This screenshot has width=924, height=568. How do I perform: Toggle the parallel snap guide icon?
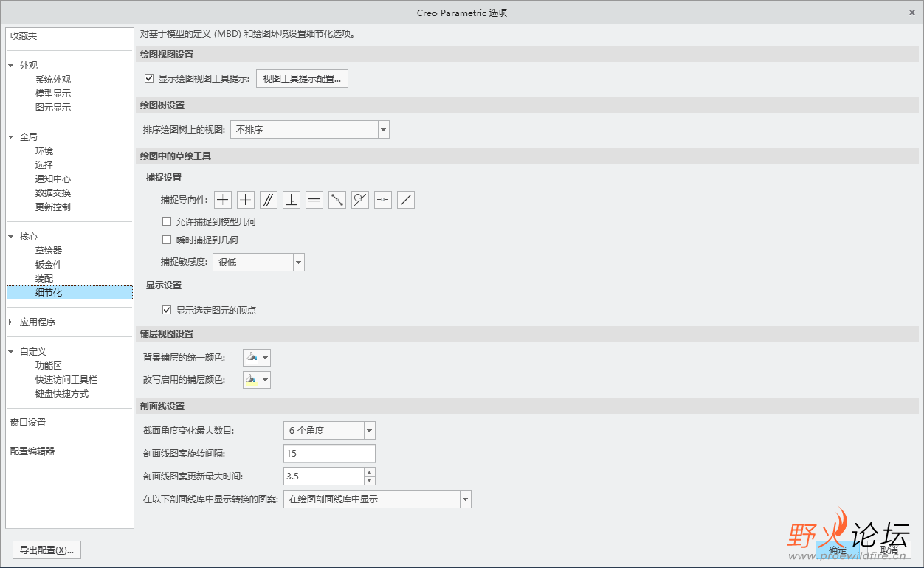[x=269, y=200]
